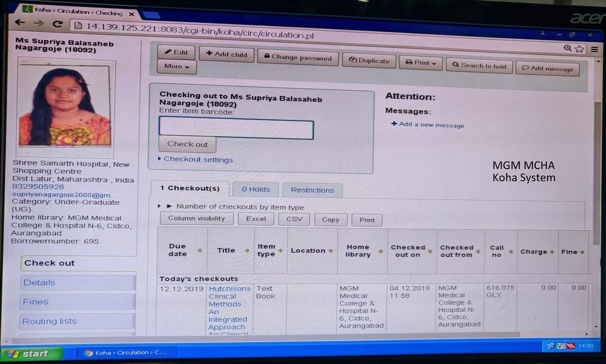Sort the table by Location

[312, 251]
